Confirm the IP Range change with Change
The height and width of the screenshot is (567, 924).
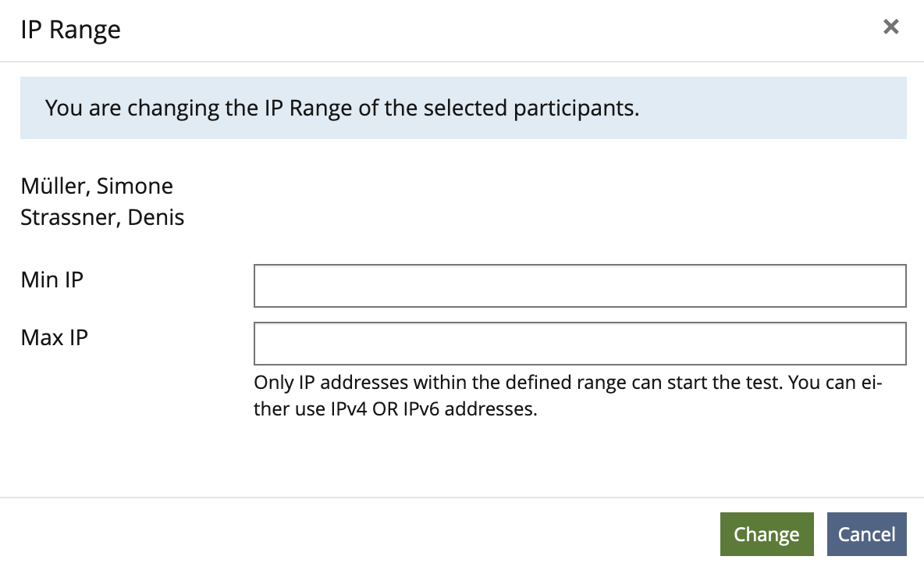[x=766, y=534]
